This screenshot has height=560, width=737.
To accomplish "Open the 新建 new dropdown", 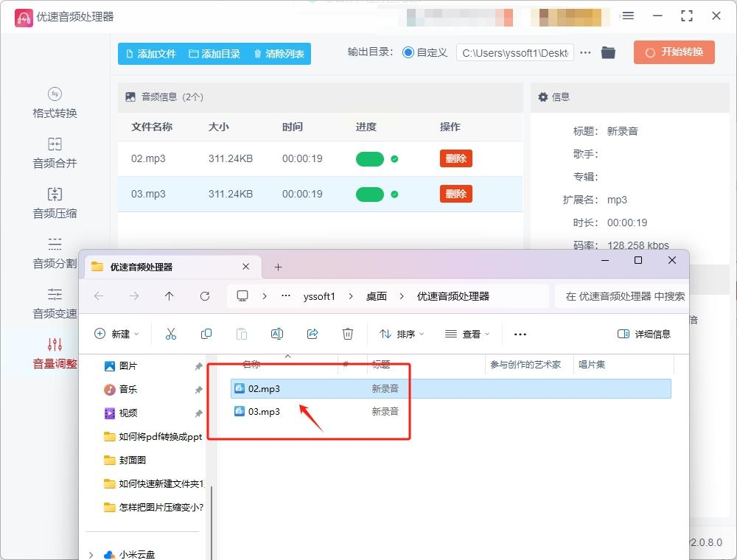I will [x=116, y=334].
